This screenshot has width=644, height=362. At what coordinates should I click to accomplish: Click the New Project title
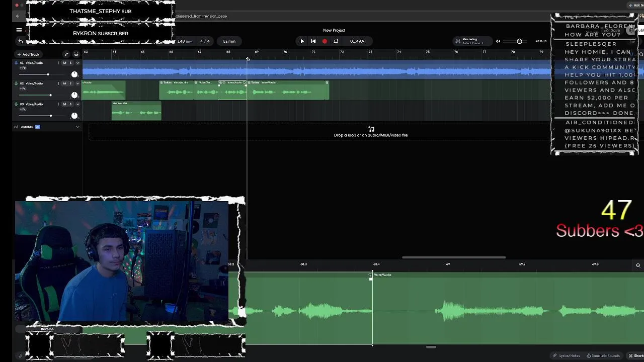point(334,30)
